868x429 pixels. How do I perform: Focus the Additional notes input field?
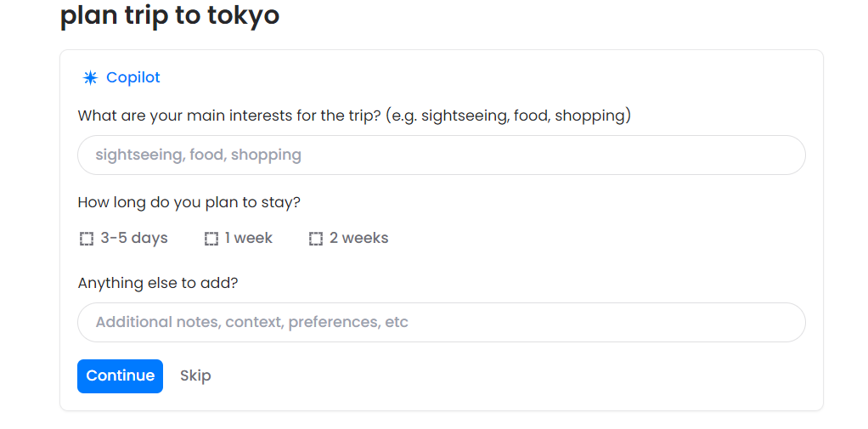pos(441,323)
